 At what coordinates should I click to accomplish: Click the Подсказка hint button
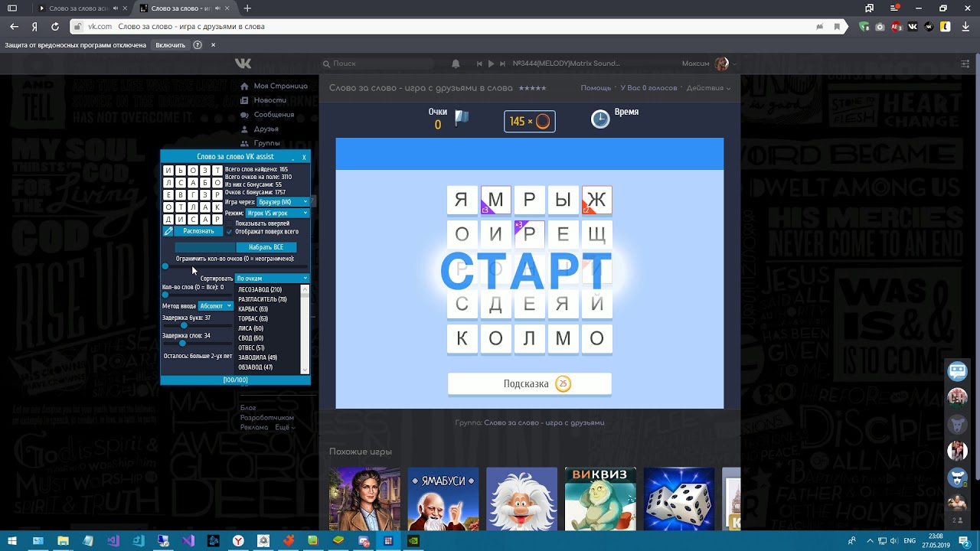pyautogui.click(x=530, y=384)
